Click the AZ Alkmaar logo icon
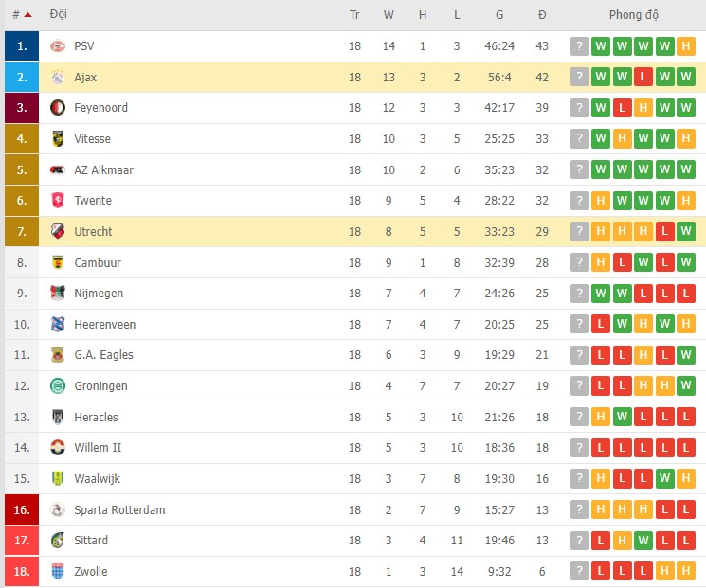This screenshot has height=588, width=706. tap(58, 170)
